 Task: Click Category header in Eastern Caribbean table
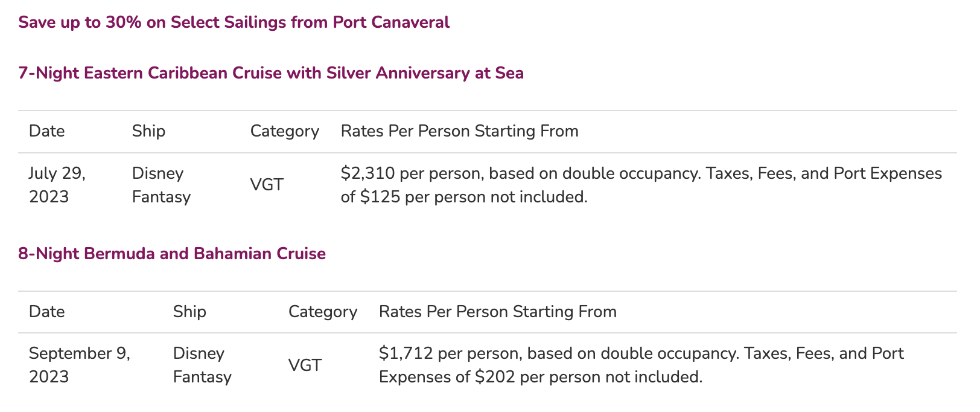pos(284,131)
